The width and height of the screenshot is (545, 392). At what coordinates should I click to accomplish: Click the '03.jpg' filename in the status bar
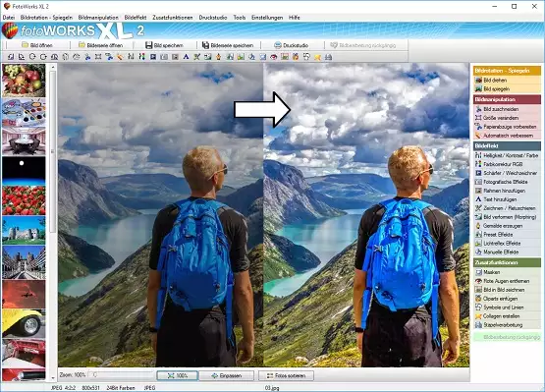[272, 388]
